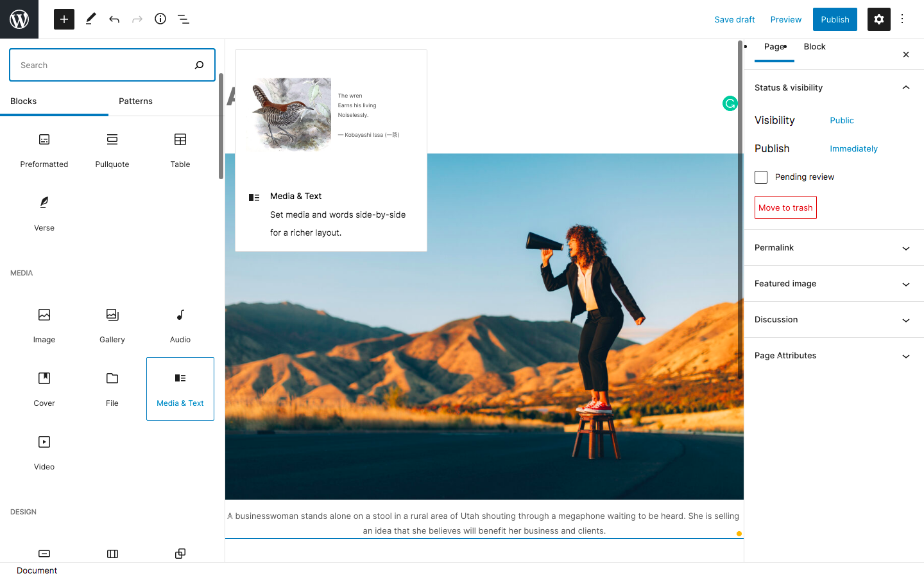
Task: Insert a Preformatted block
Action: 44,151
